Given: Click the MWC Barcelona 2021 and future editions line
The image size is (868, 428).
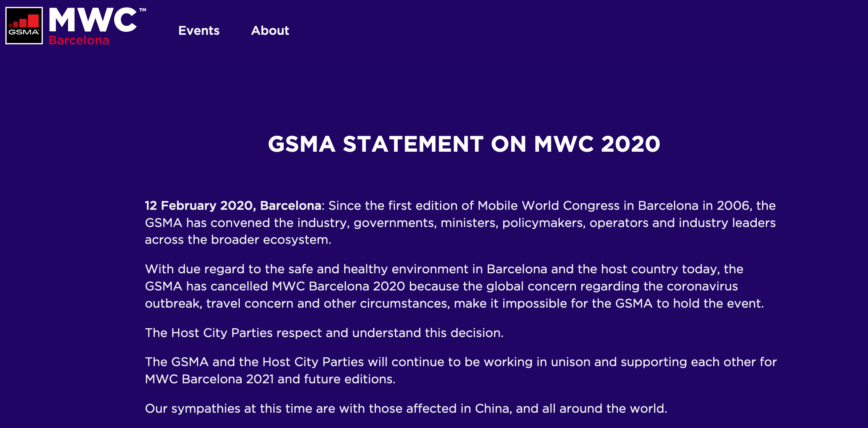Looking at the screenshot, I should pyautogui.click(x=270, y=379).
